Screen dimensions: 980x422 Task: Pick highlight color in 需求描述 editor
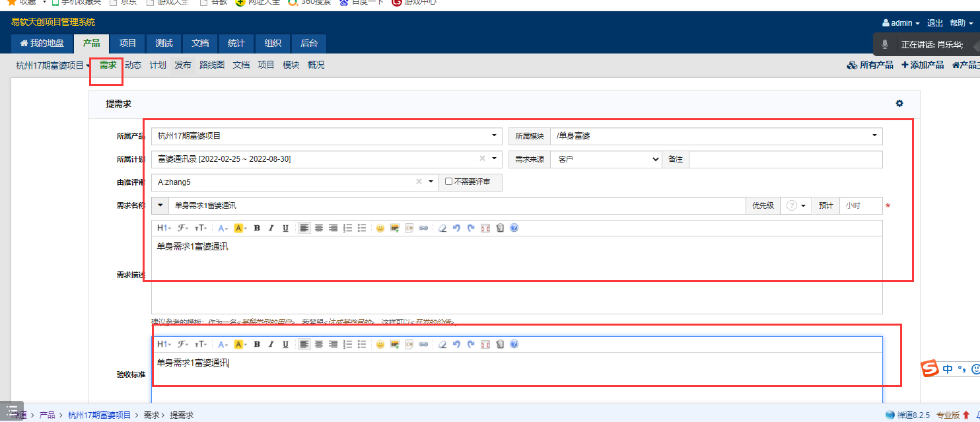pos(240,228)
